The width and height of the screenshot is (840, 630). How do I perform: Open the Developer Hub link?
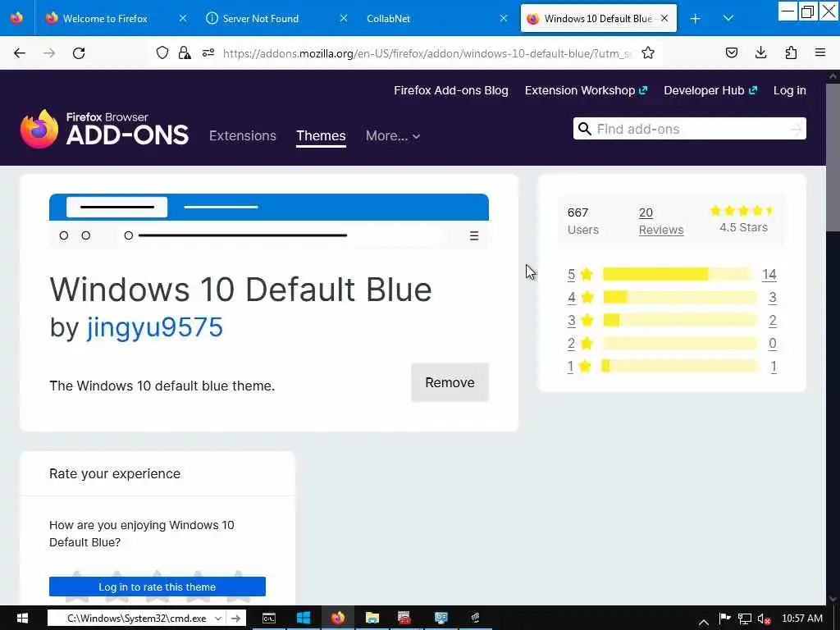[710, 90]
